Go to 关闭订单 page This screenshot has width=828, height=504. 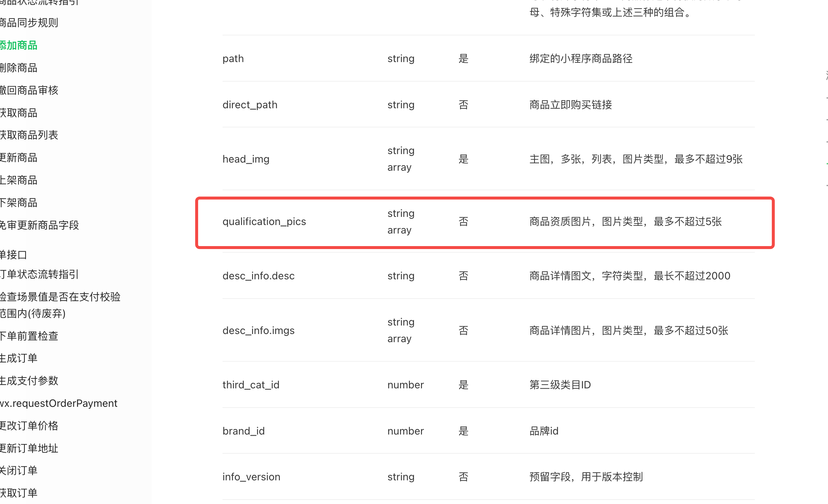point(18,471)
